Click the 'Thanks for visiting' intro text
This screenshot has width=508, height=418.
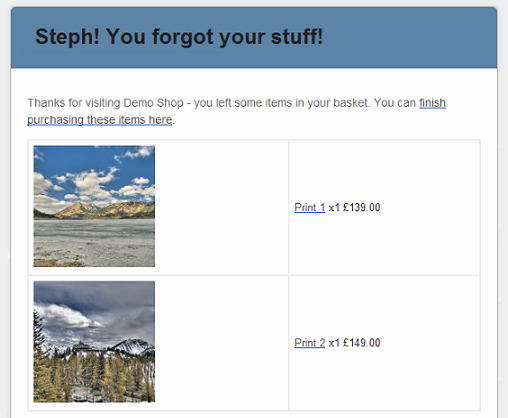click(74, 103)
